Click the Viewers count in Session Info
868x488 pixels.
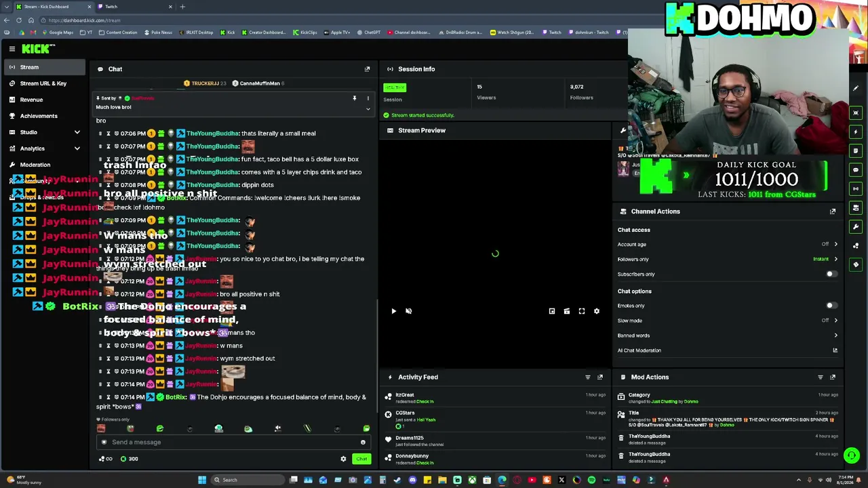click(479, 87)
